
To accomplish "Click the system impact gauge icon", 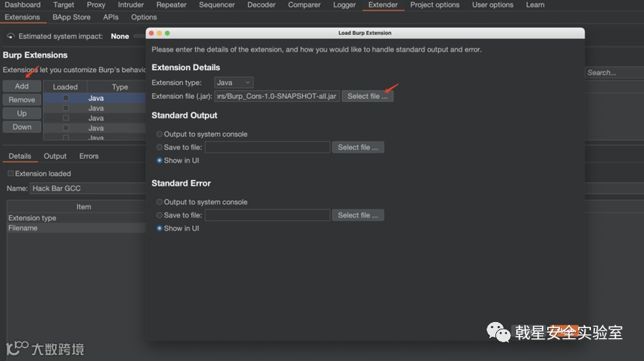I will pyautogui.click(x=11, y=36).
